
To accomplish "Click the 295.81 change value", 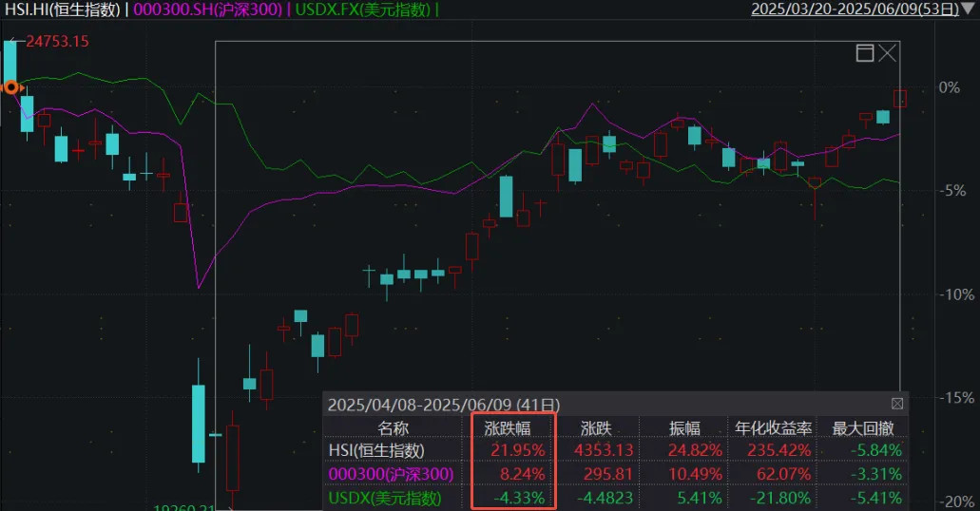I will (608, 474).
